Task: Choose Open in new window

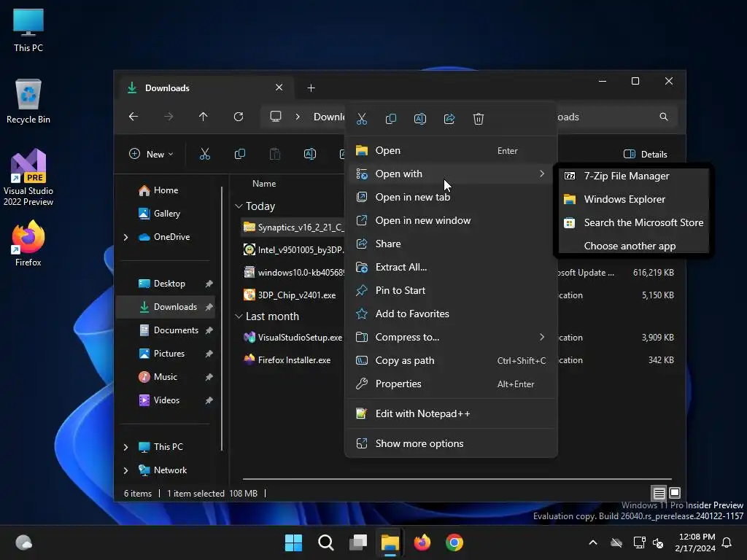Action: pyautogui.click(x=451, y=220)
